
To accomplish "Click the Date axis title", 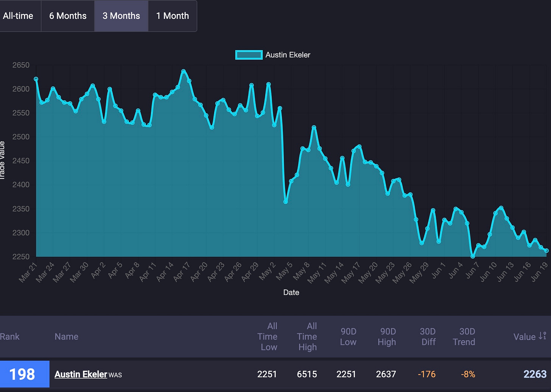I will [291, 292].
